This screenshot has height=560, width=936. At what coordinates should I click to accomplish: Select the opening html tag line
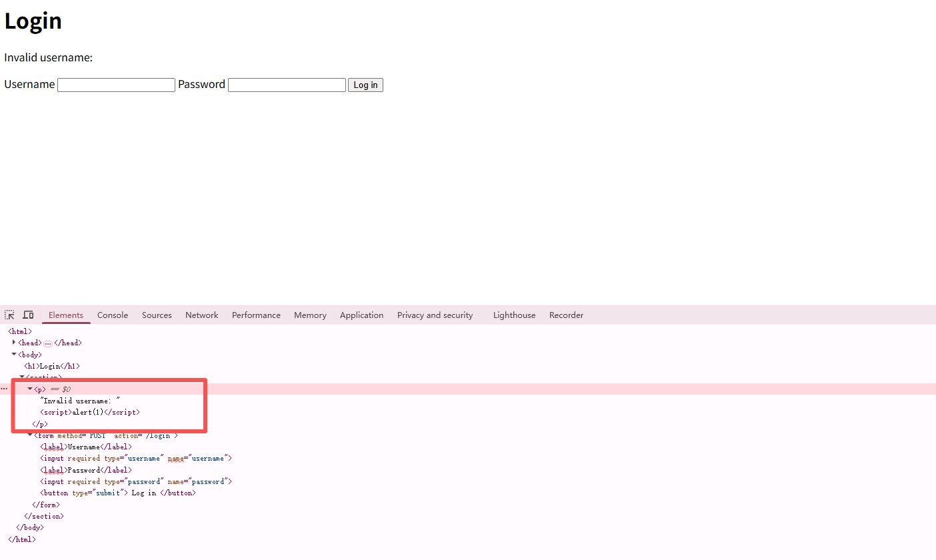coord(20,331)
